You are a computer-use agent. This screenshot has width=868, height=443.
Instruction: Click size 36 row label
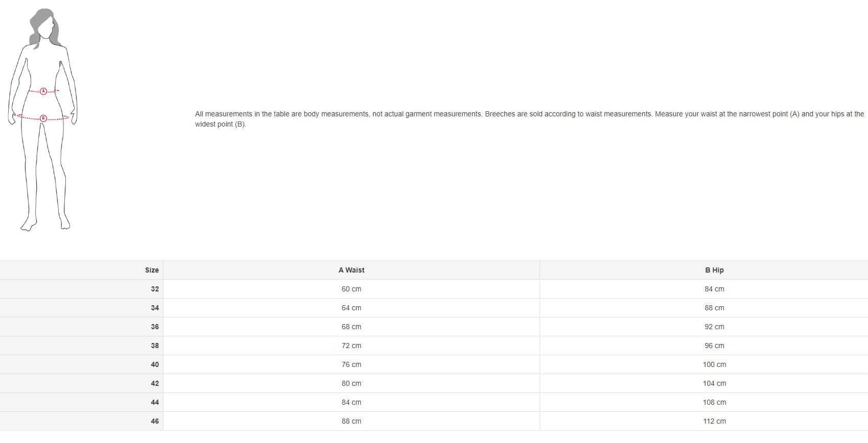coord(155,327)
